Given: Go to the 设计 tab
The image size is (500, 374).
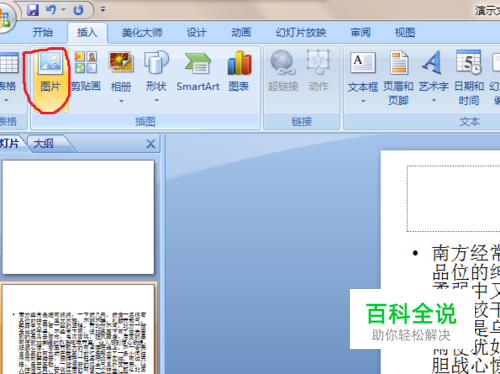Looking at the screenshot, I should (196, 32).
